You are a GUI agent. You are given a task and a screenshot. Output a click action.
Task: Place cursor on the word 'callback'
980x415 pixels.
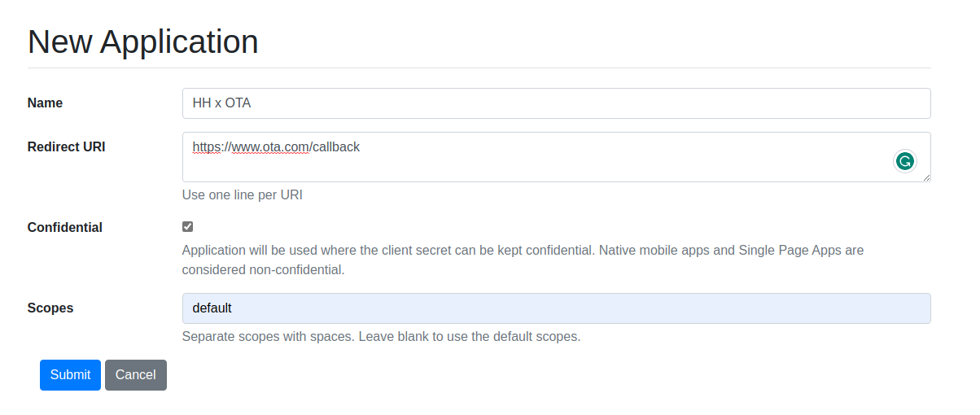[x=336, y=147]
